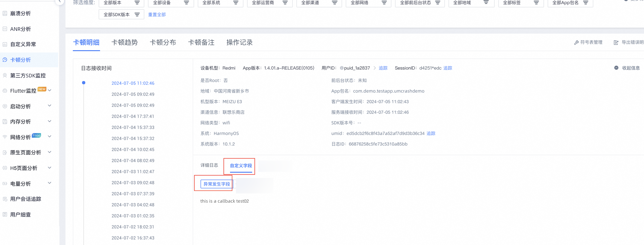Select the 自定义字段 tab

241,166
